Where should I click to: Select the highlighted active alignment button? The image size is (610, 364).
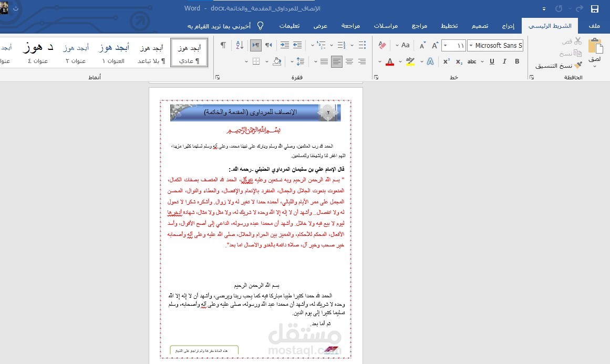(337, 61)
